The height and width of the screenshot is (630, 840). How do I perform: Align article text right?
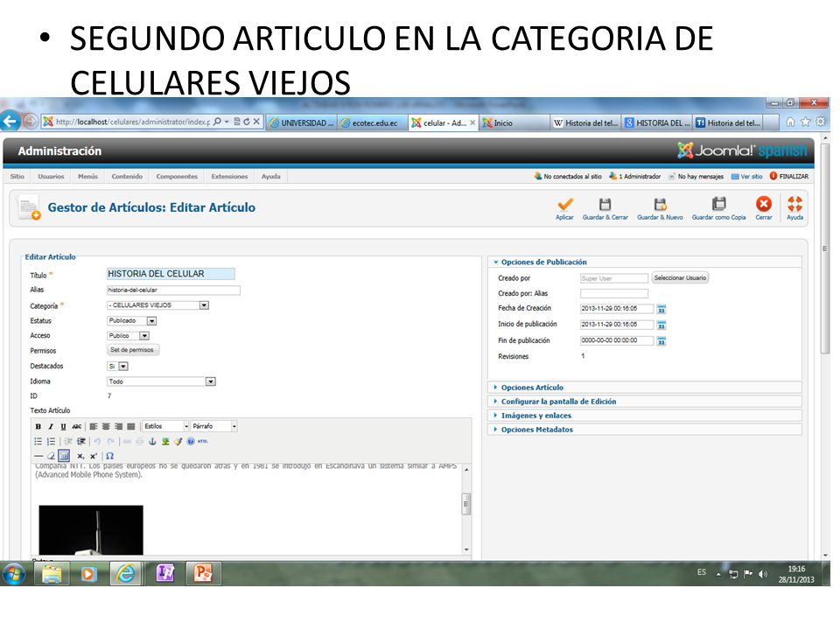click(x=118, y=426)
